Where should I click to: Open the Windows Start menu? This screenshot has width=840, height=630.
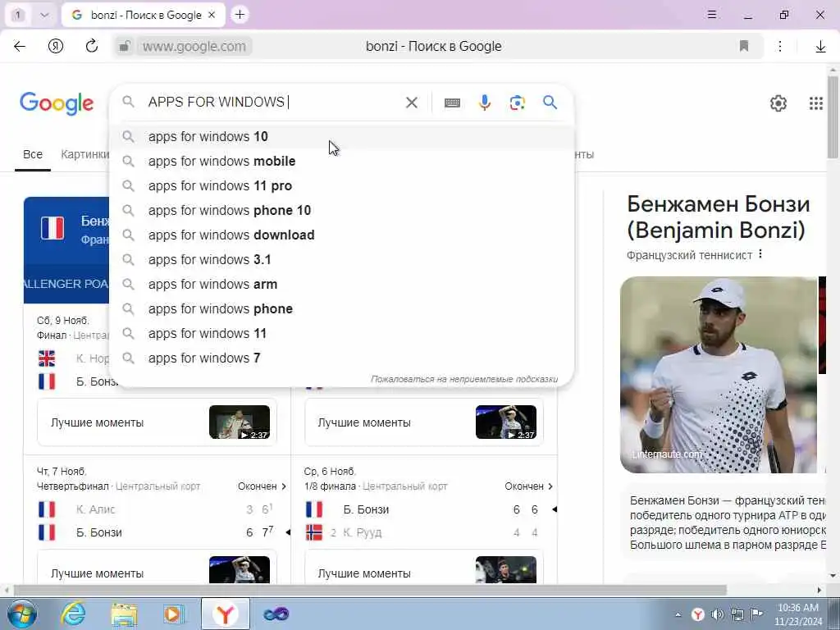click(22, 614)
